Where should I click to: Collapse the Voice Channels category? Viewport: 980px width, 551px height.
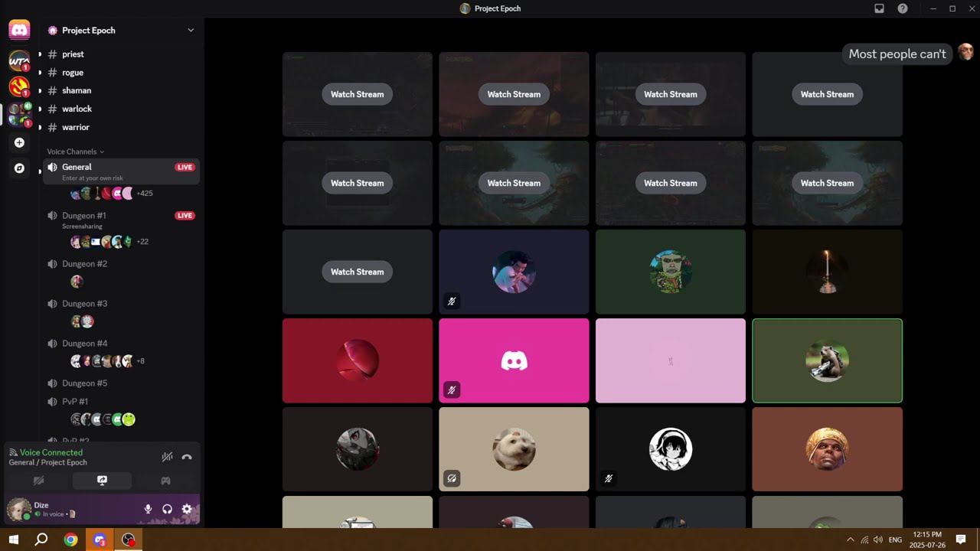75,152
